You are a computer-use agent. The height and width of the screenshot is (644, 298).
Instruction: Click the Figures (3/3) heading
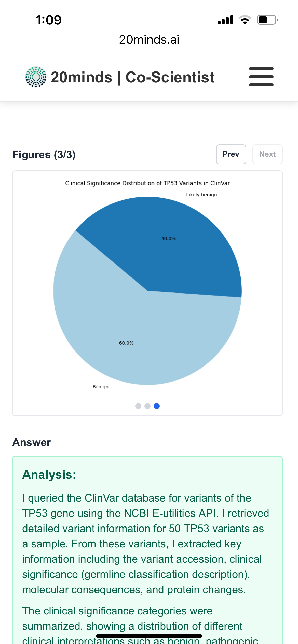tap(44, 155)
